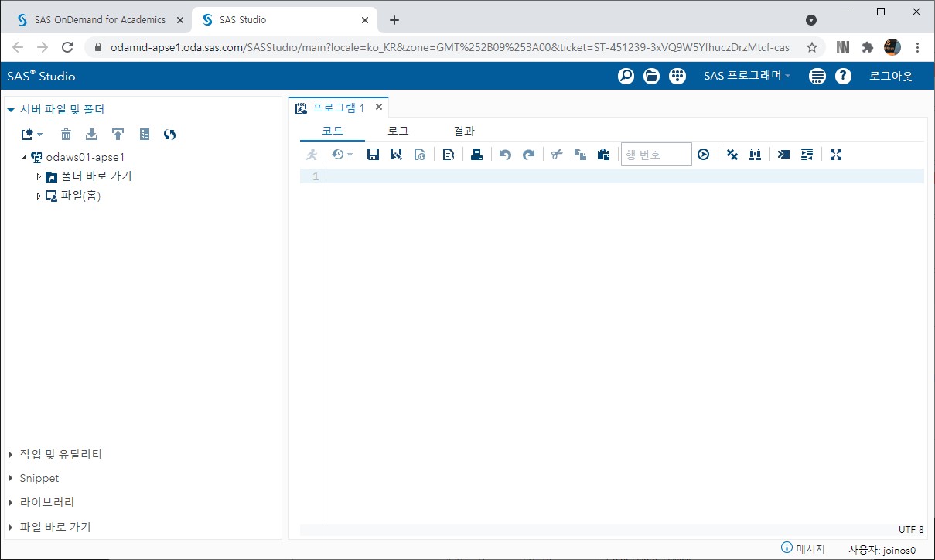Run the program with the running-man icon
The image size is (935, 560).
pyautogui.click(x=312, y=155)
